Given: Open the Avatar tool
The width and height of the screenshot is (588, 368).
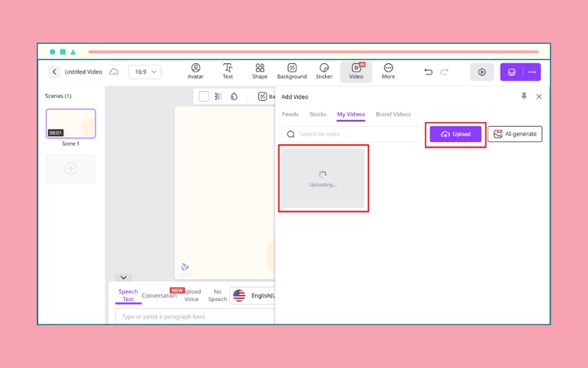Looking at the screenshot, I should (196, 71).
